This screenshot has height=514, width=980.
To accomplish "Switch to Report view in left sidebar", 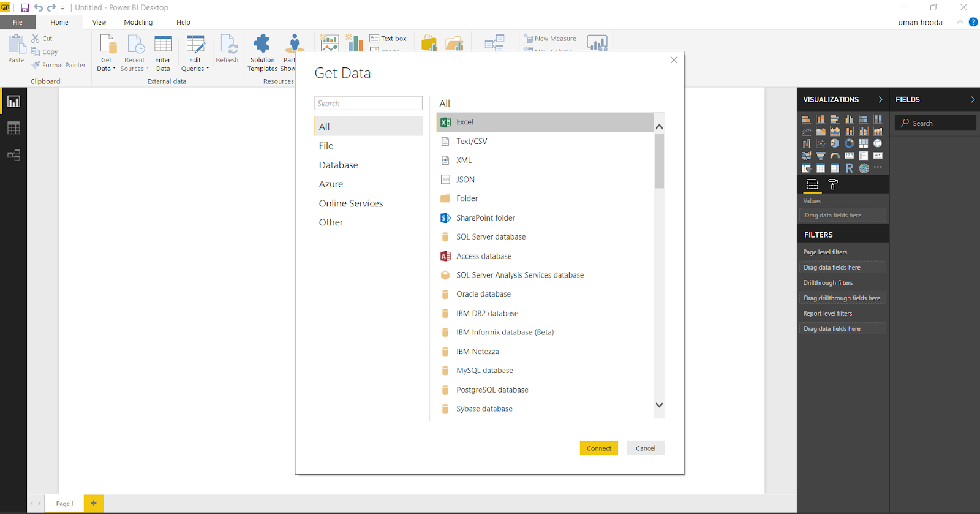I will (13, 102).
